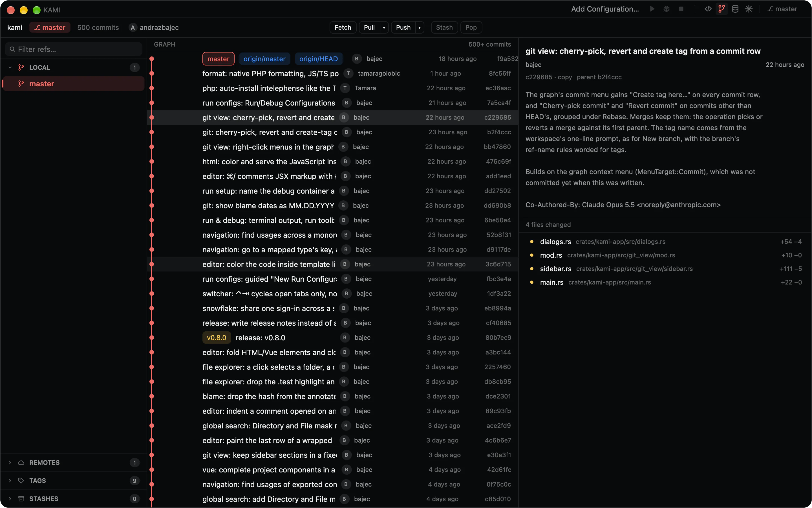The width and height of the screenshot is (812, 508).
Task: Click the Push button
Action: pyautogui.click(x=403, y=28)
